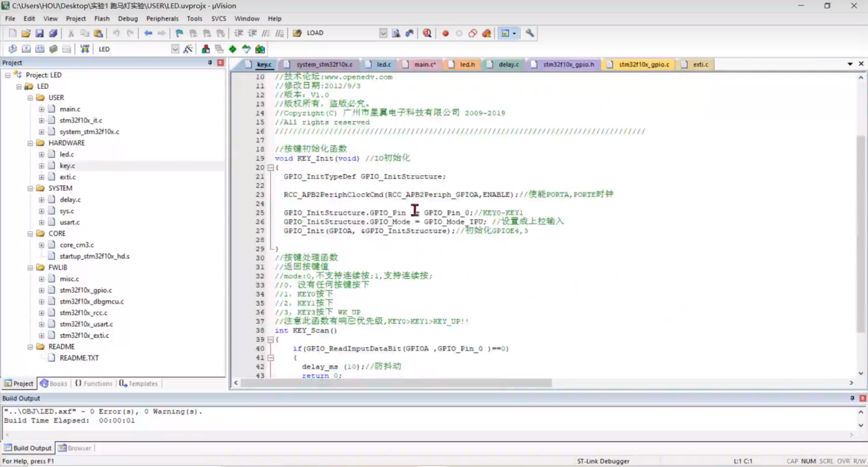
Task: Open the Configuration wrench icon
Action: pyautogui.click(x=529, y=33)
